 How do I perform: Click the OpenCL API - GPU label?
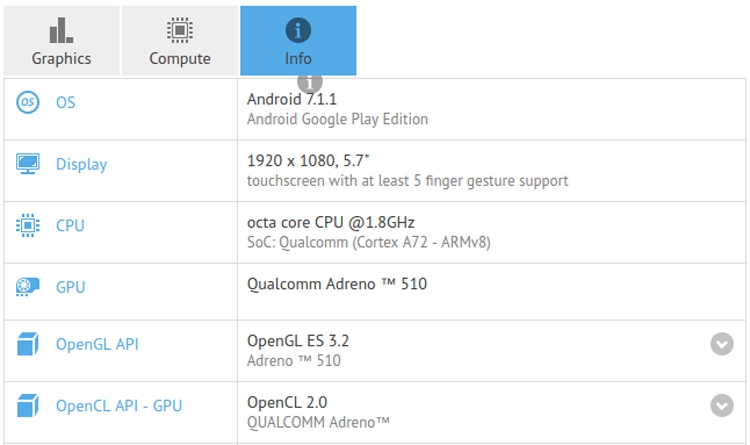click(x=119, y=407)
